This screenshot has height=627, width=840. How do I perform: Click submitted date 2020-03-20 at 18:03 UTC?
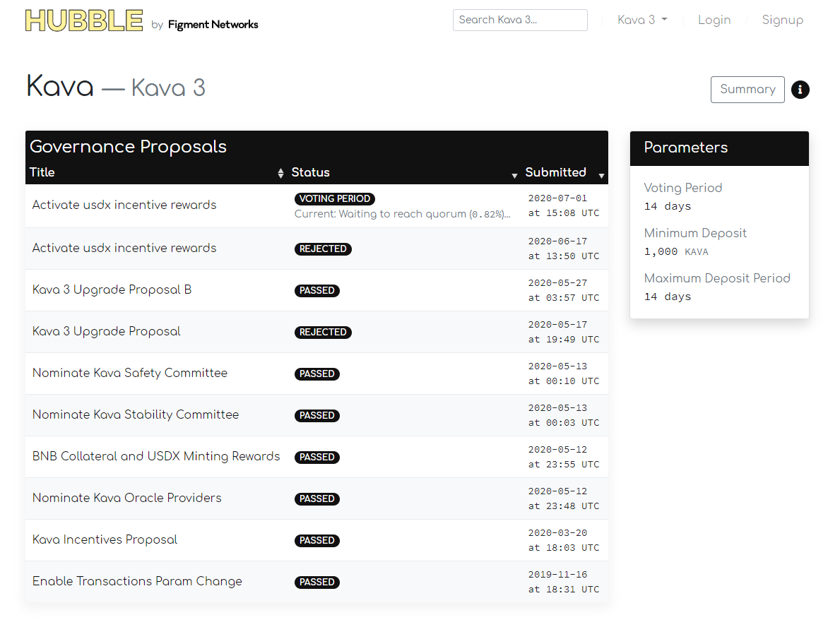pos(564,540)
